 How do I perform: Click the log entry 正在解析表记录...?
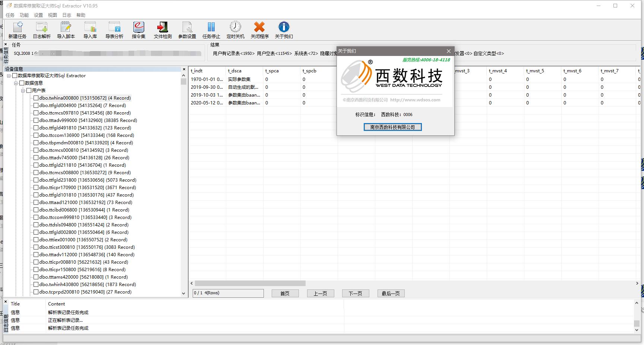point(65,320)
